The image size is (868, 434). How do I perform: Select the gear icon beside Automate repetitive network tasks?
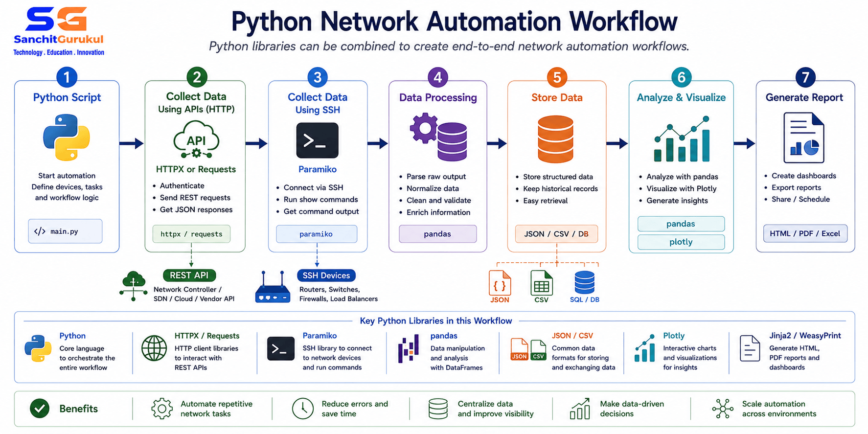162,408
